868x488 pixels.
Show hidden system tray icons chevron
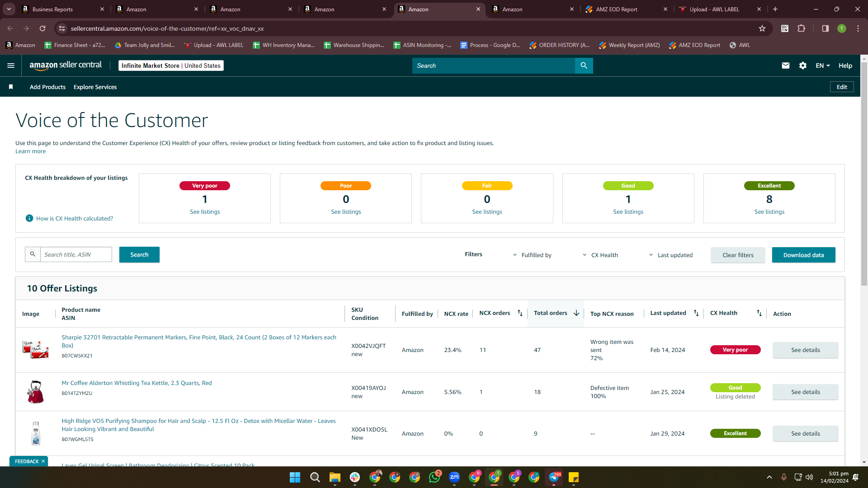[x=769, y=477]
